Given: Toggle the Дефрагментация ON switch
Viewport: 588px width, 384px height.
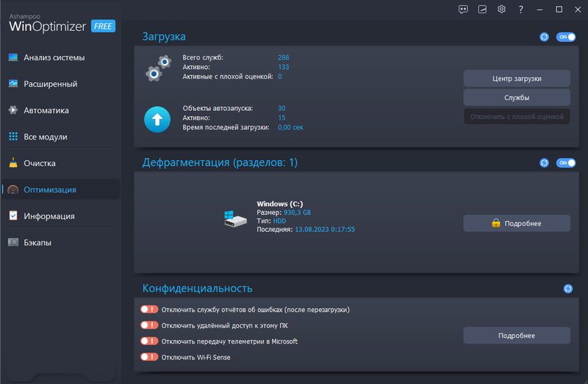Looking at the screenshot, I should pos(566,162).
